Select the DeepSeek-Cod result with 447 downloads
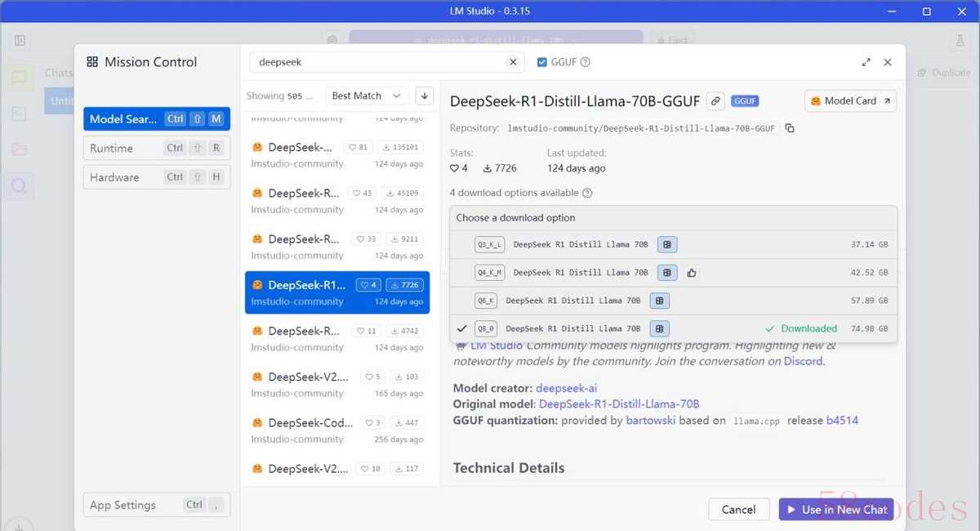Screen dimensions: 980x531 click(337, 430)
